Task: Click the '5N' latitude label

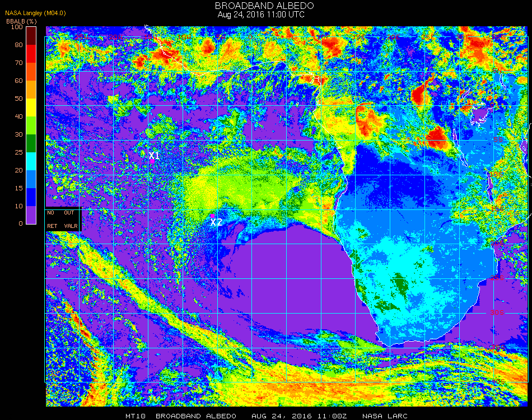Action: 497,71
